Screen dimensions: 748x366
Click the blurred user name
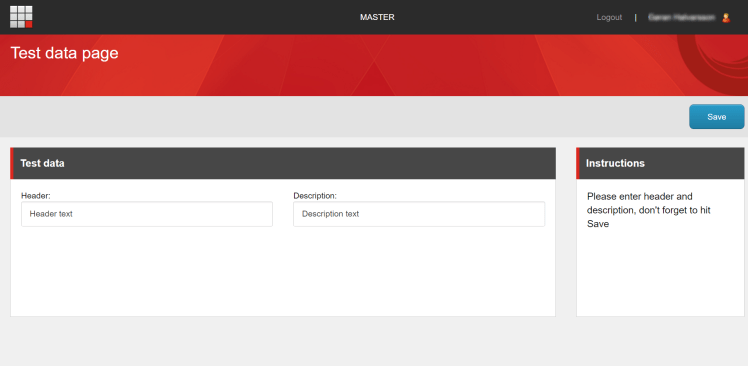tap(681, 17)
